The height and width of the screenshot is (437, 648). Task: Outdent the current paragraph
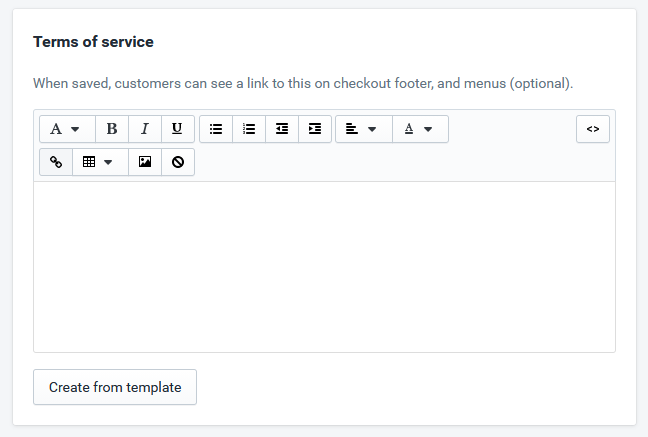point(282,129)
